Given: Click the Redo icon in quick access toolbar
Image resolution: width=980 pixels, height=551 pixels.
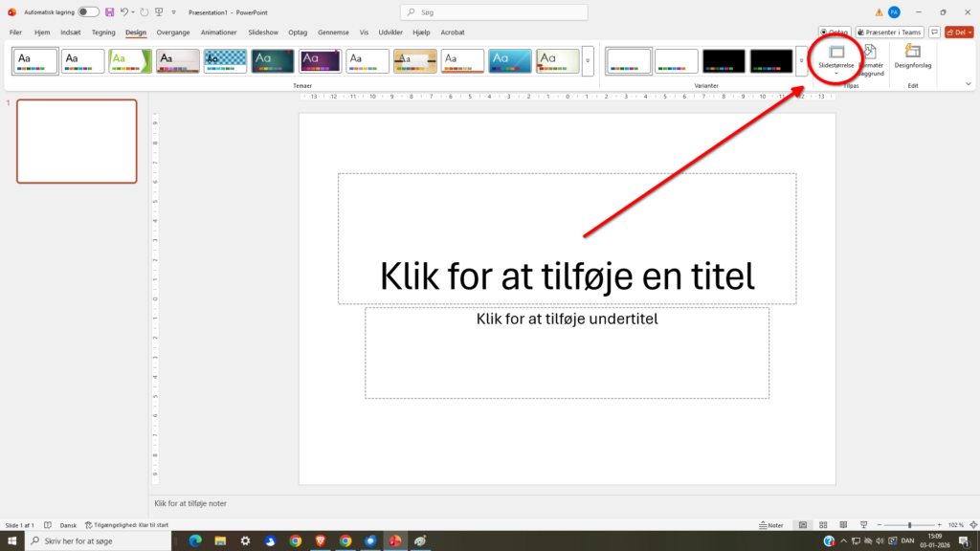Looking at the screenshot, I should click(x=145, y=11).
